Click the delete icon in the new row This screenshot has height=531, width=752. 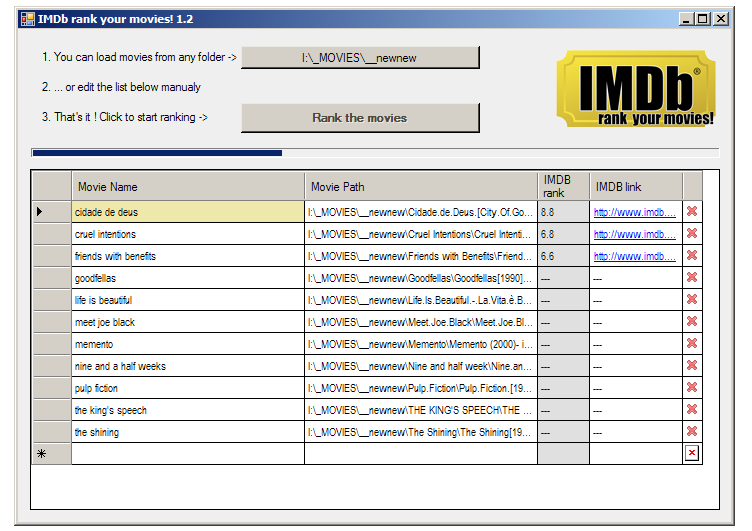pos(692,453)
